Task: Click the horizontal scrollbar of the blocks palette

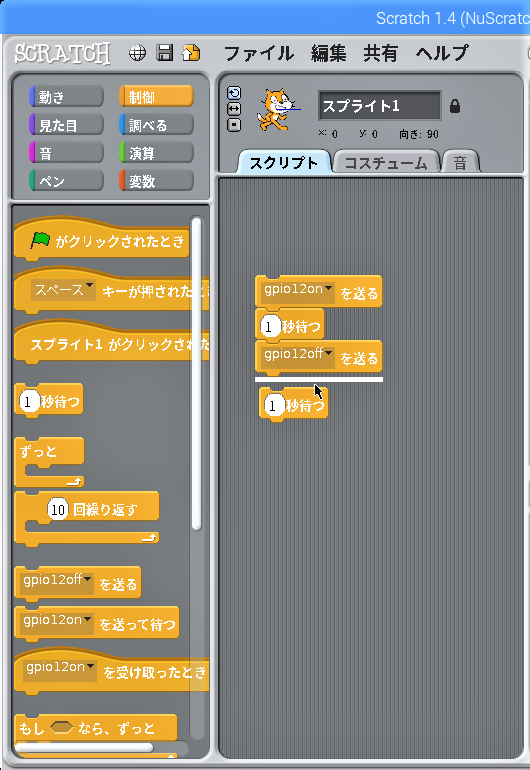Action: 84,747
